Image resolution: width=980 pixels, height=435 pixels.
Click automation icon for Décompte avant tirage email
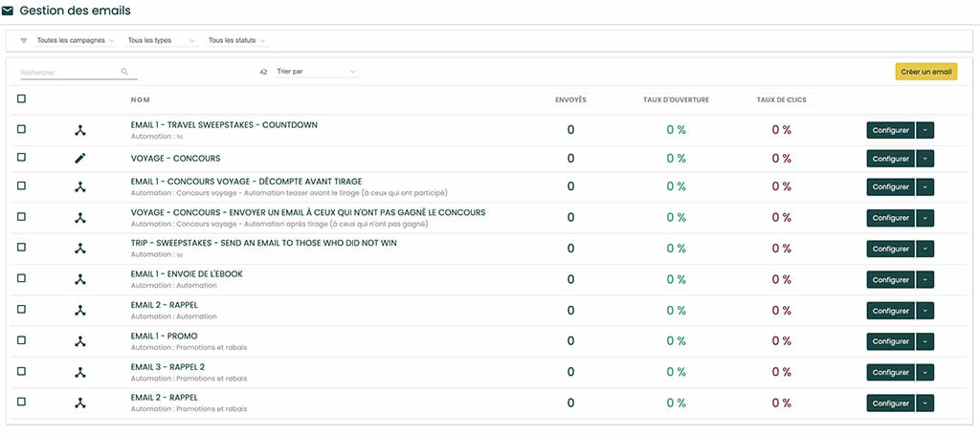(80, 186)
